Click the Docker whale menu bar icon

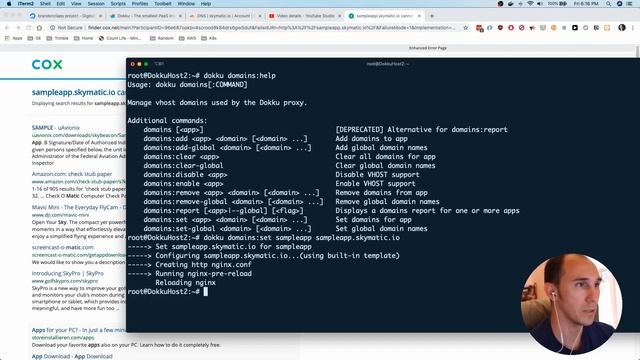[x=511, y=4]
